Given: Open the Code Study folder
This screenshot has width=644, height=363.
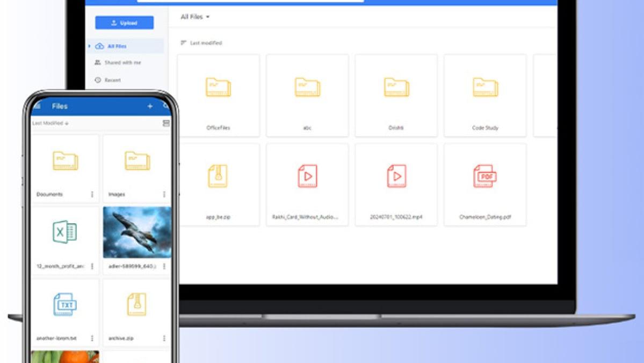Looking at the screenshot, I should (485, 95).
